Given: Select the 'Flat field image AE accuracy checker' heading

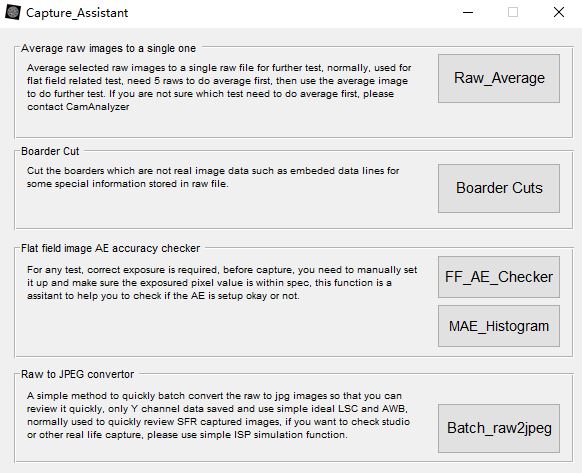Looking at the screenshot, I should pyautogui.click(x=111, y=248).
